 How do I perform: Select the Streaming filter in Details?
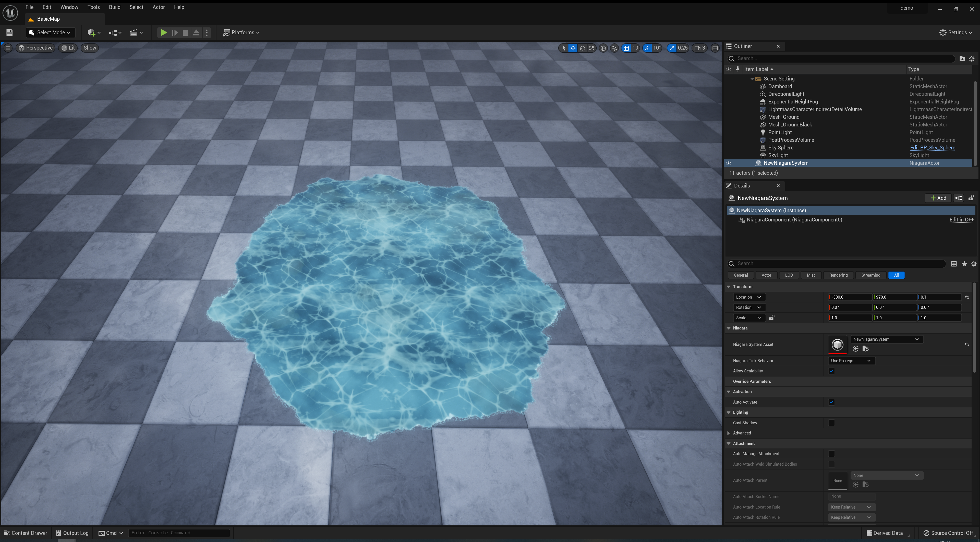[x=870, y=275]
